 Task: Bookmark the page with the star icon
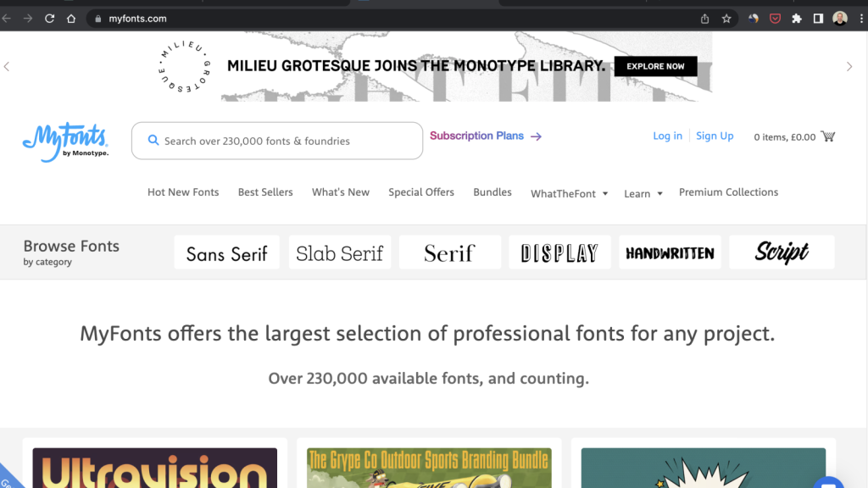(x=726, y=18)
